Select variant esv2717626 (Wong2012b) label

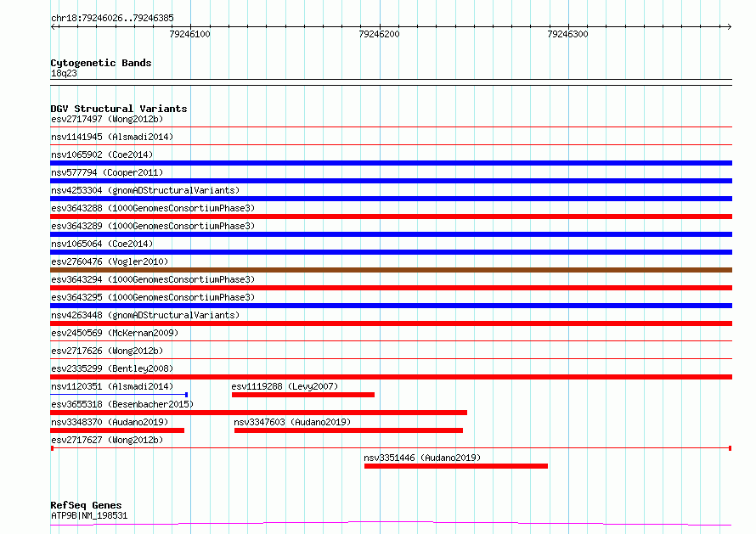click(107, 351)
